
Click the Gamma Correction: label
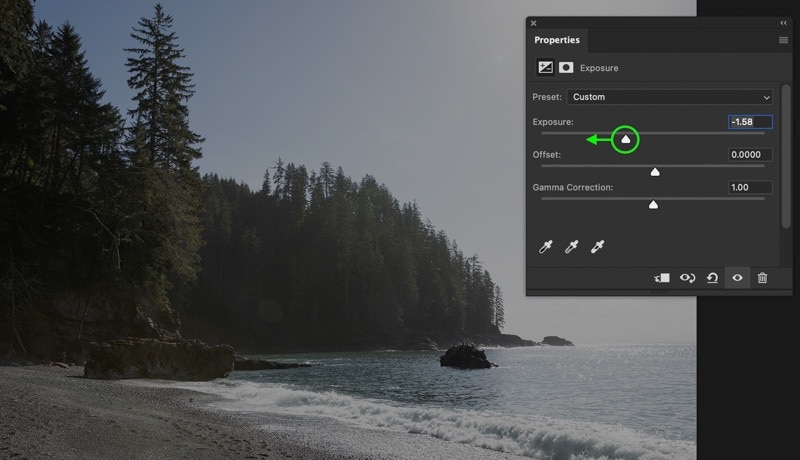573,187
